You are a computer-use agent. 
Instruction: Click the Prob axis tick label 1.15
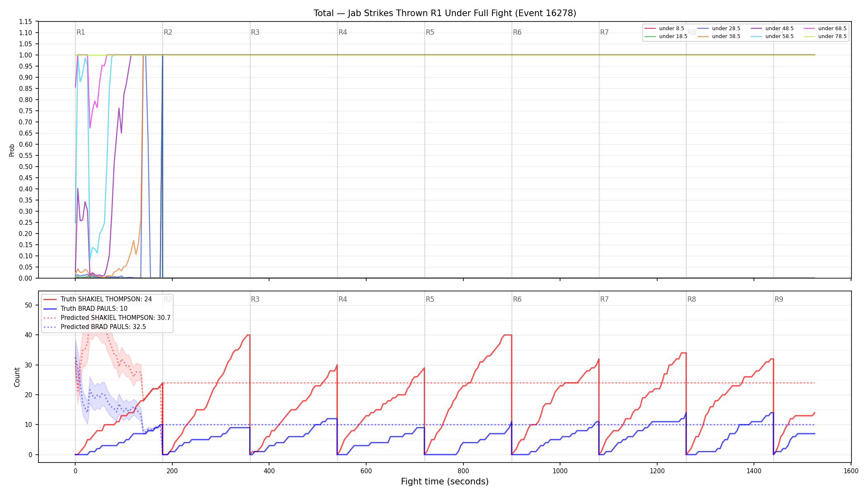coord(26,21)
